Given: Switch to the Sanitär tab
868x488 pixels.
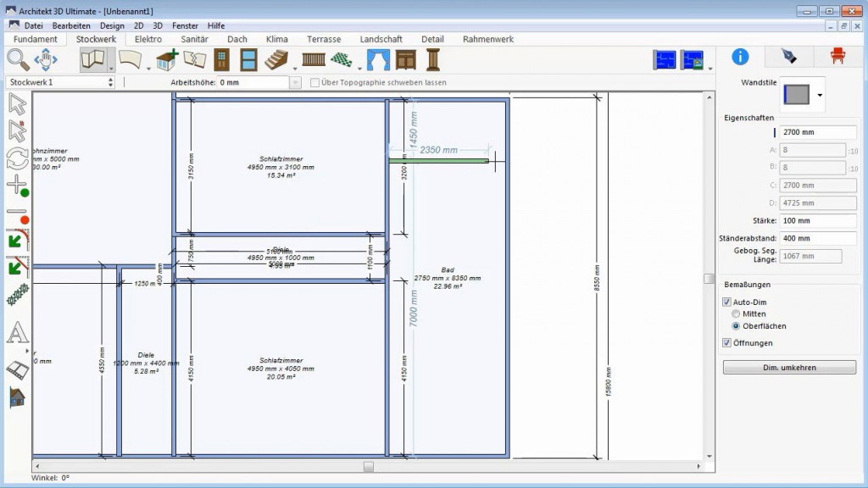Looking at the screenshot, I should click(x=194, y=39).
